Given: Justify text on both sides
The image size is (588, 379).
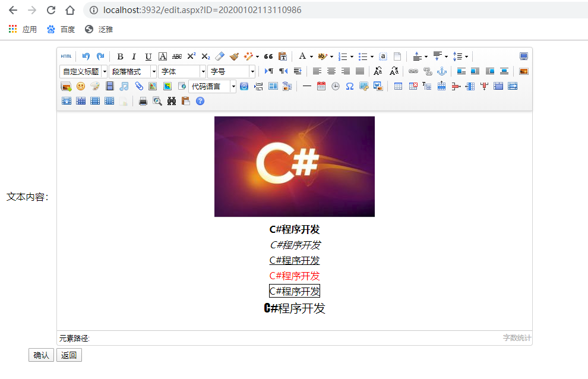Looking at the screenshot, I should (x=359, y=71).
